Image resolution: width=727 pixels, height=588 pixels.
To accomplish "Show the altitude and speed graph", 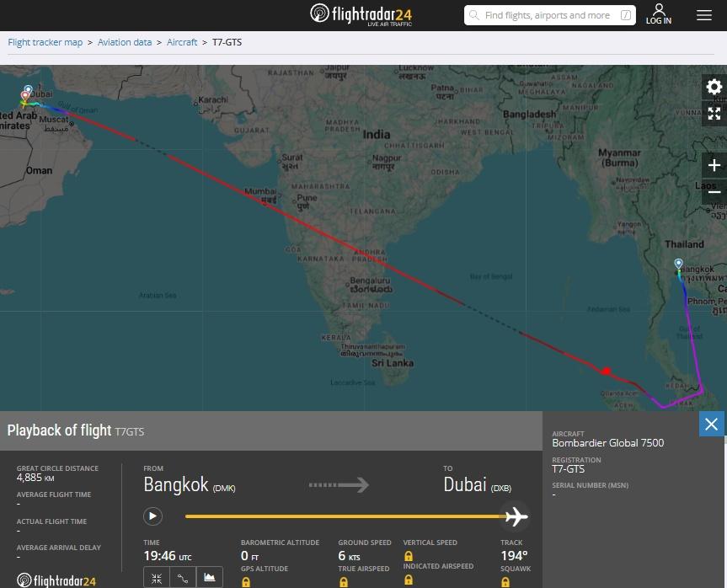I will pyautogui.click(x=209, y=578).
